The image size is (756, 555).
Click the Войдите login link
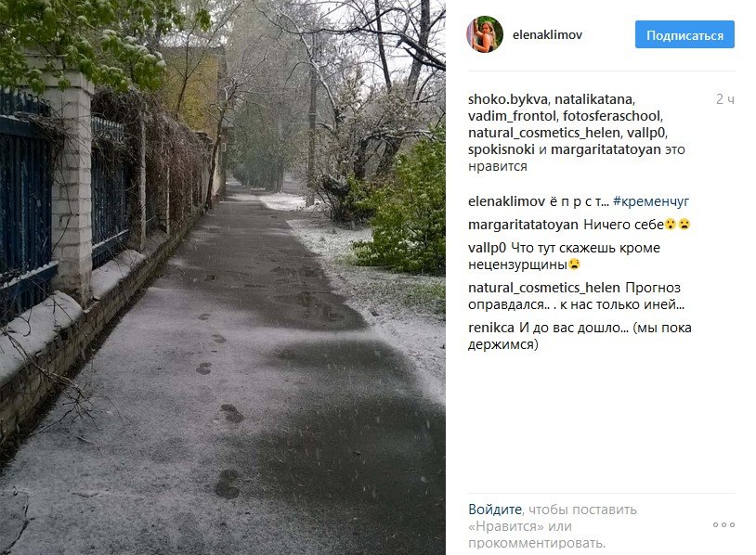point(495,510)
